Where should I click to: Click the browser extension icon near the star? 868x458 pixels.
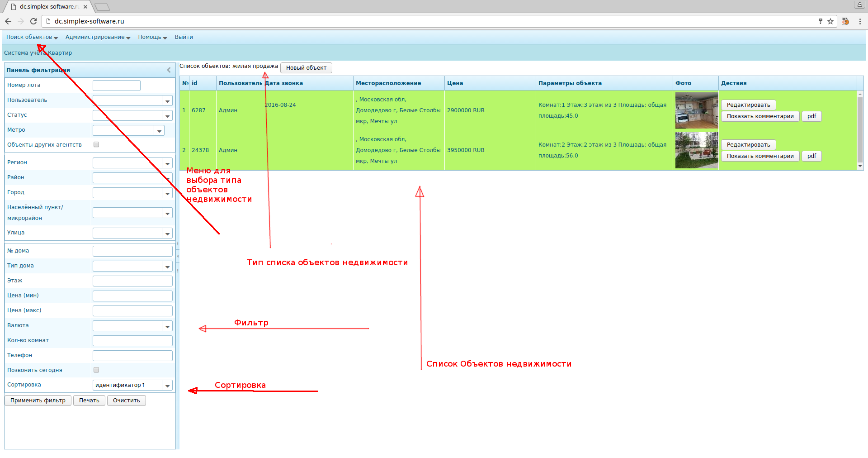click(x=845, y=21)
